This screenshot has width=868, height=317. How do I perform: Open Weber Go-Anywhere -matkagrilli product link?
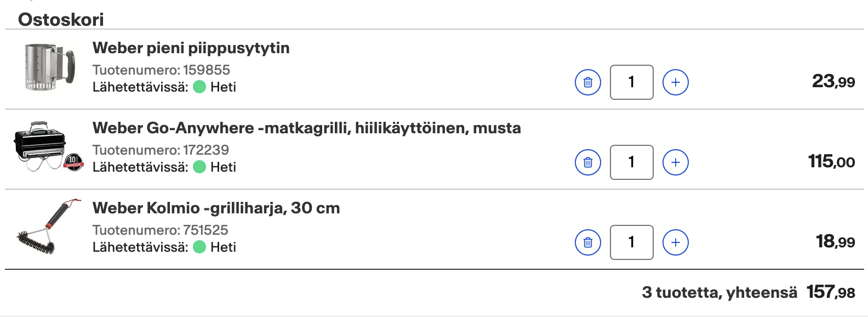pos(306,128)
